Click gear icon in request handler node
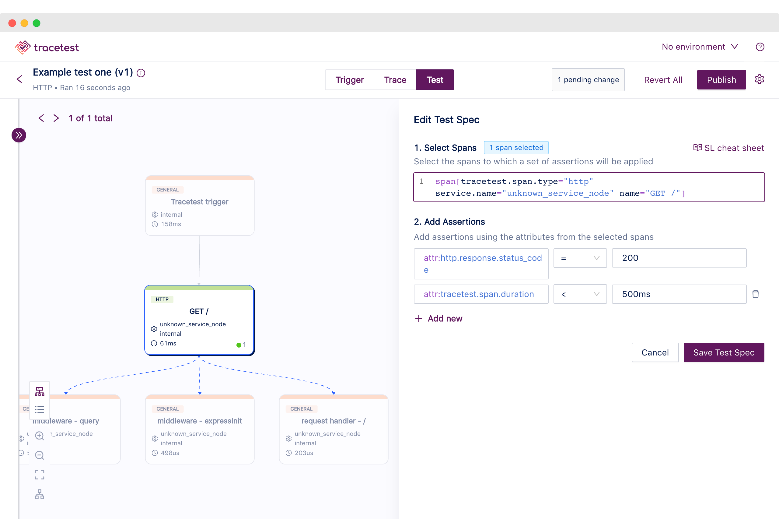 click(288, 439)
